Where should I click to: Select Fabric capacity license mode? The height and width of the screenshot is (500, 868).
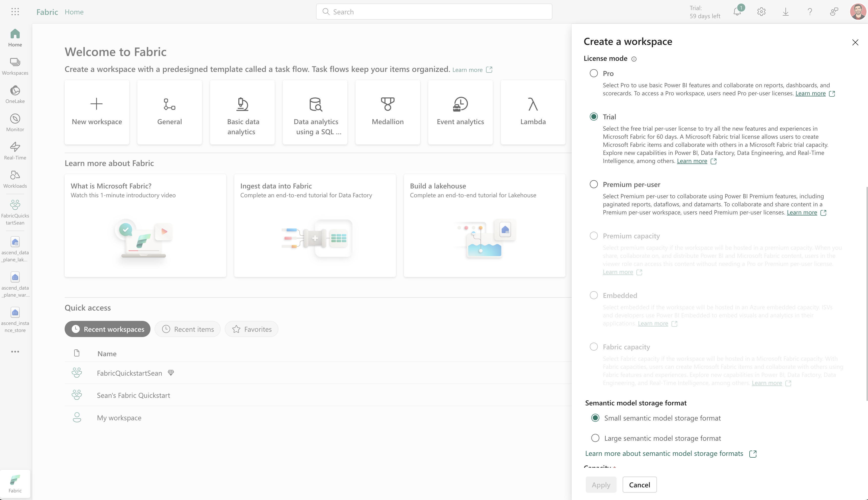click(x=594, y=347)
